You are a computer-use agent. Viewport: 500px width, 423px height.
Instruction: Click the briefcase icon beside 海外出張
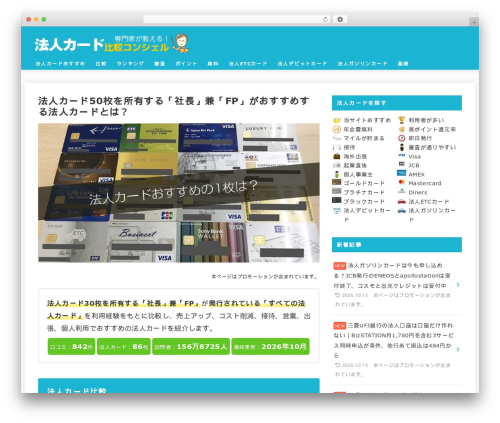(337, 156)
